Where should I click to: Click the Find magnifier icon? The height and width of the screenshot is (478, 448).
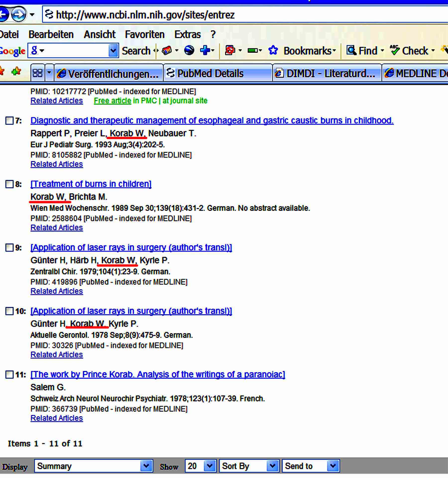click(x=351, y=51)
